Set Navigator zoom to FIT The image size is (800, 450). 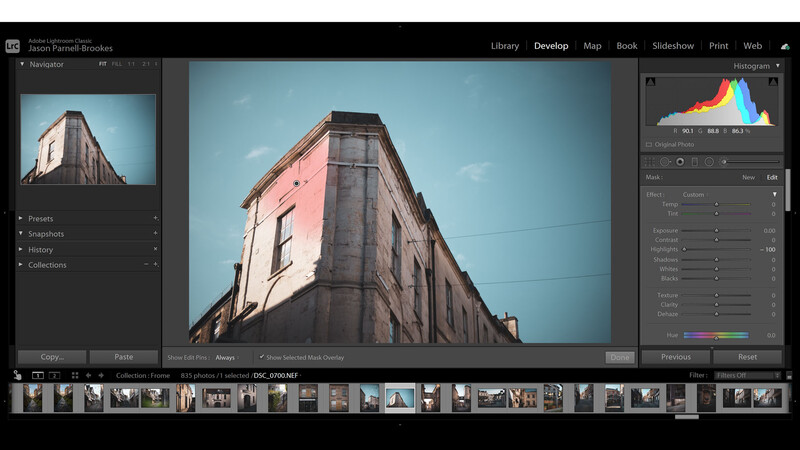pos(103,64)
